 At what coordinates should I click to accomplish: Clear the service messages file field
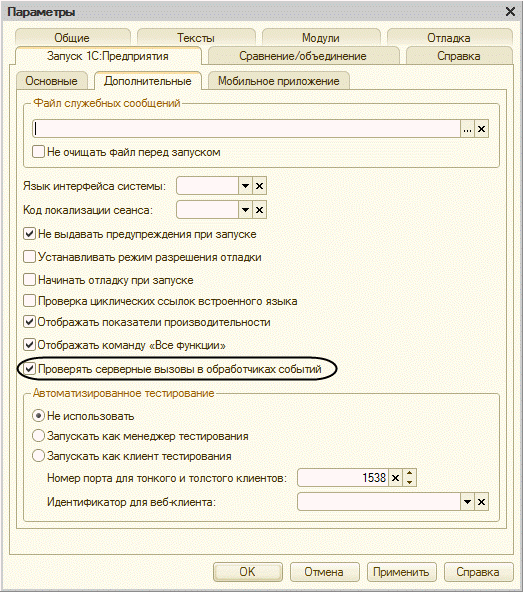[x=481, y=129]
